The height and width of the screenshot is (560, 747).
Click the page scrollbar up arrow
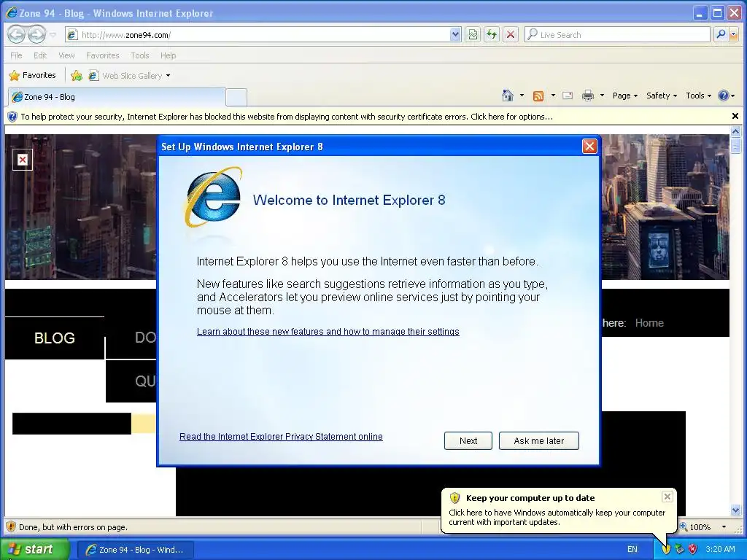pos(735,131)
